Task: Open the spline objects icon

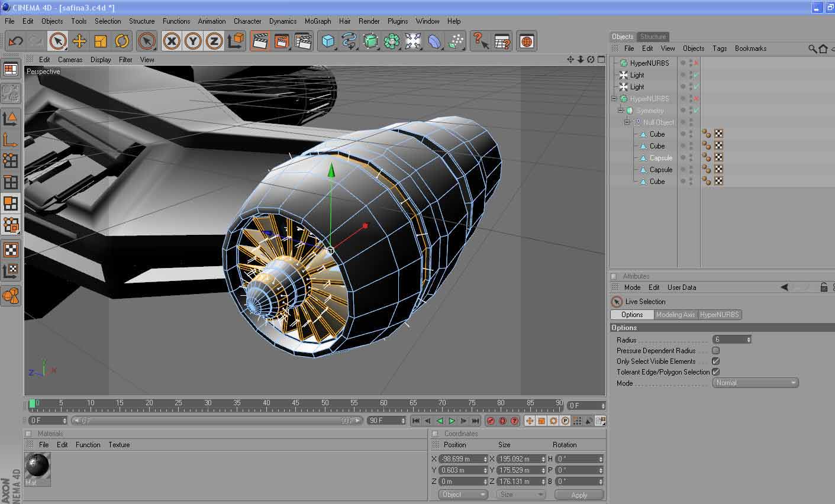Action: (x=349, y=41)
